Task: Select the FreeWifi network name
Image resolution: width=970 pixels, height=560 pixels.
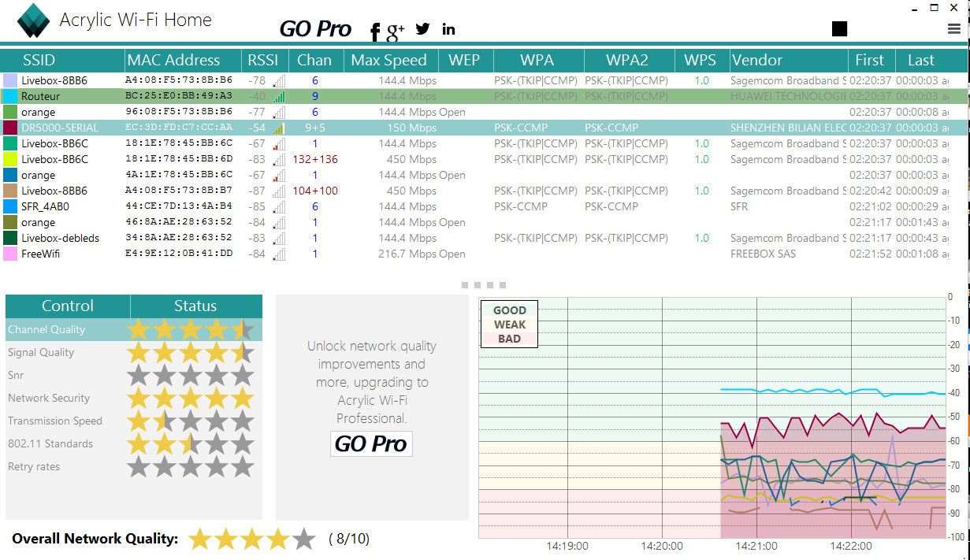Action: tap(41, 254)
